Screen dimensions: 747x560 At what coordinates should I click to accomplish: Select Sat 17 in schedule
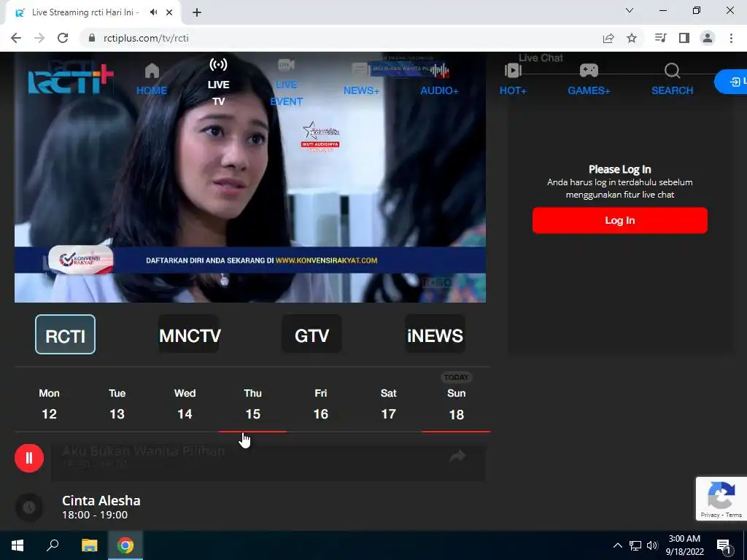click(388, 404)
